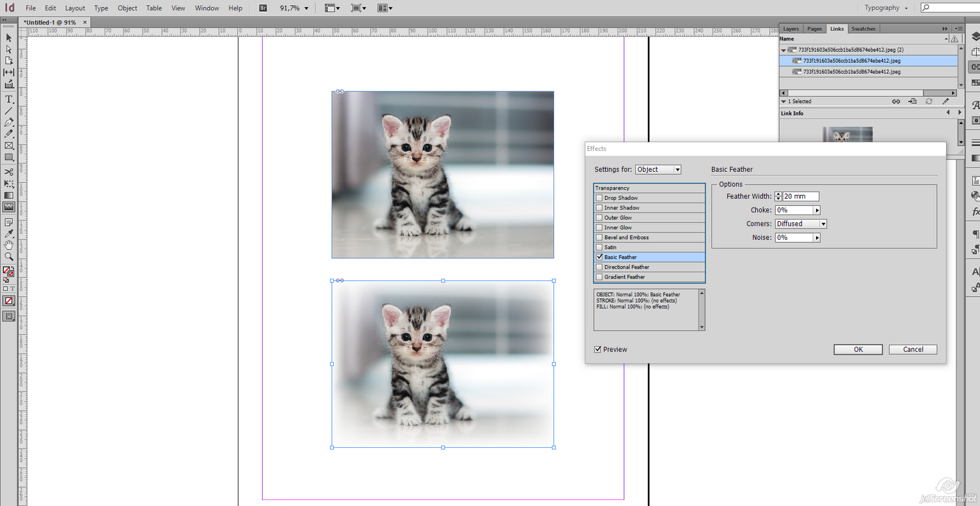Open the Edit menu

tap(50, 8)
